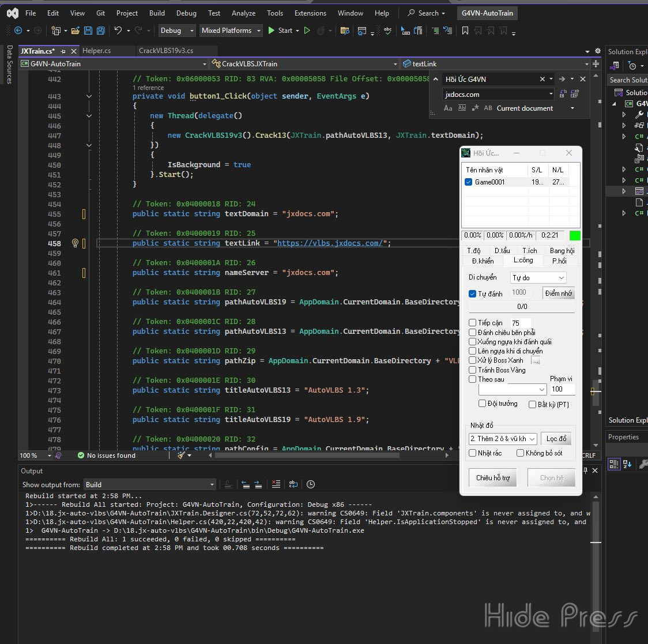Check the Nhặt rác checkbox
Screen dimensions: 648x644
472,453
